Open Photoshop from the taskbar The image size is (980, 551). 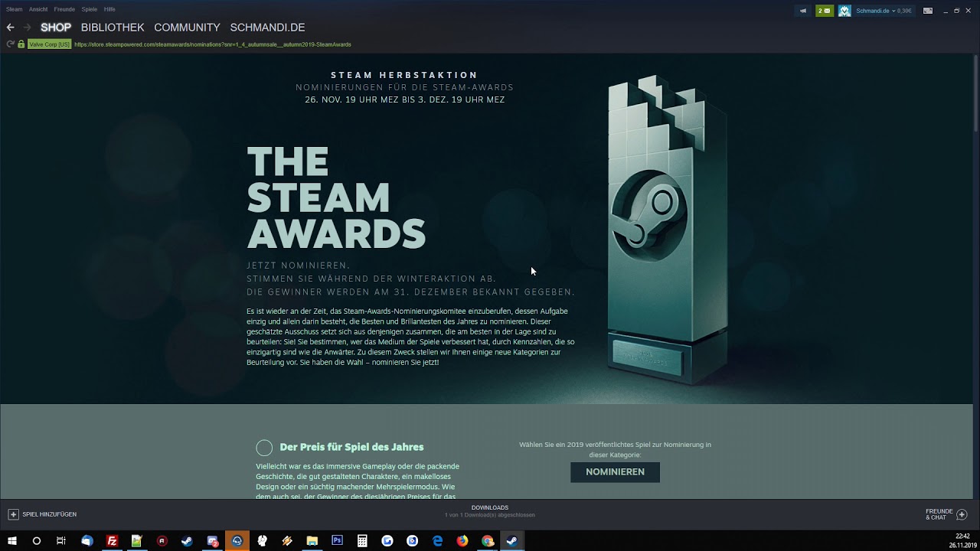click(x=337, y=540)
